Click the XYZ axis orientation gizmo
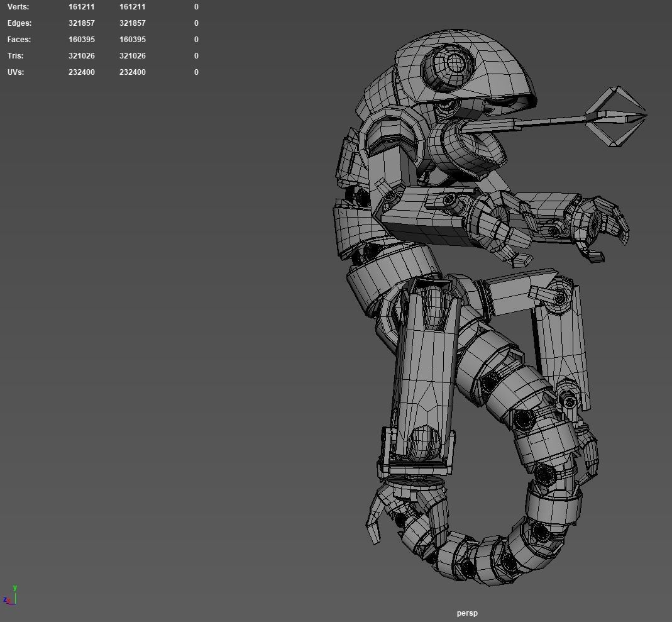The image size is (672, 622). point(9,596)
